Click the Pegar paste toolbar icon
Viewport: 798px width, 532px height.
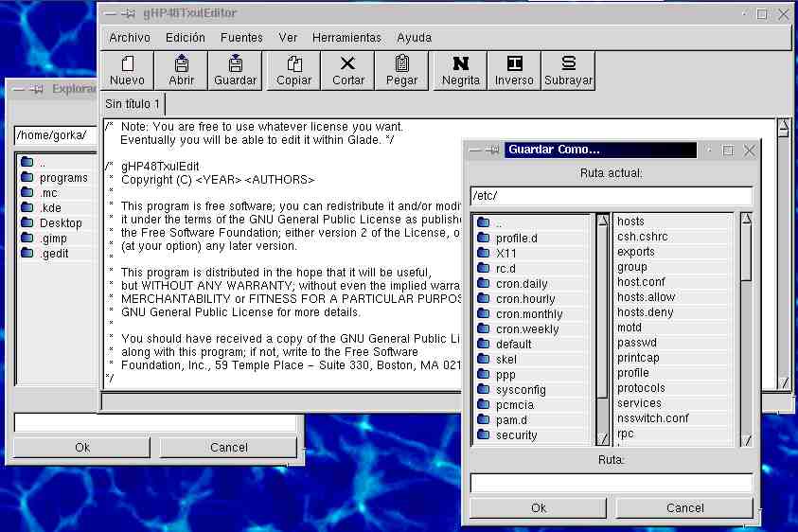click(401, 71)
